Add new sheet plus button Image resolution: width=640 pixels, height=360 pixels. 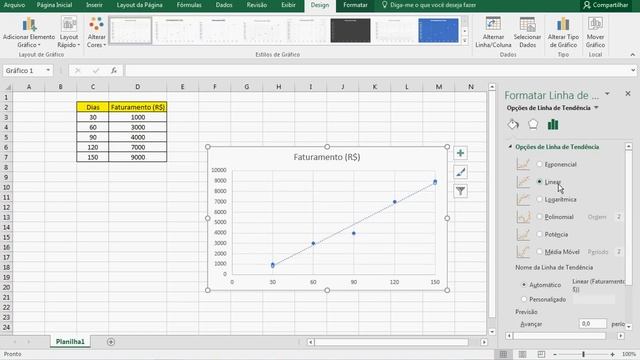[x=111, y=342]
